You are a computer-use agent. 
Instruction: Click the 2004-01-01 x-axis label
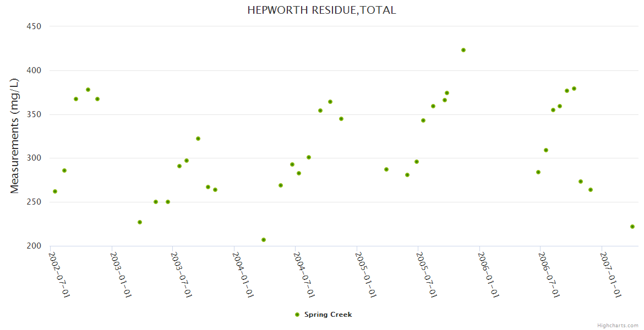[x=243, y=274]
